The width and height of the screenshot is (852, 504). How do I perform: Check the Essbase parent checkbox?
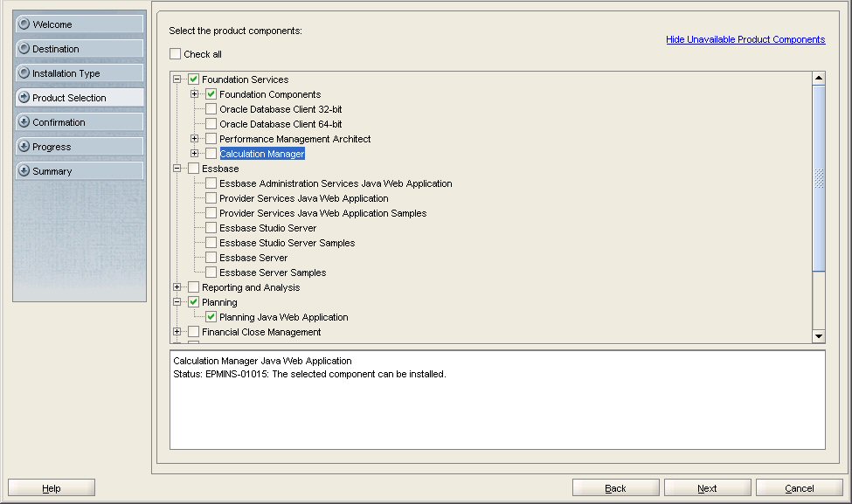(193, 169)
